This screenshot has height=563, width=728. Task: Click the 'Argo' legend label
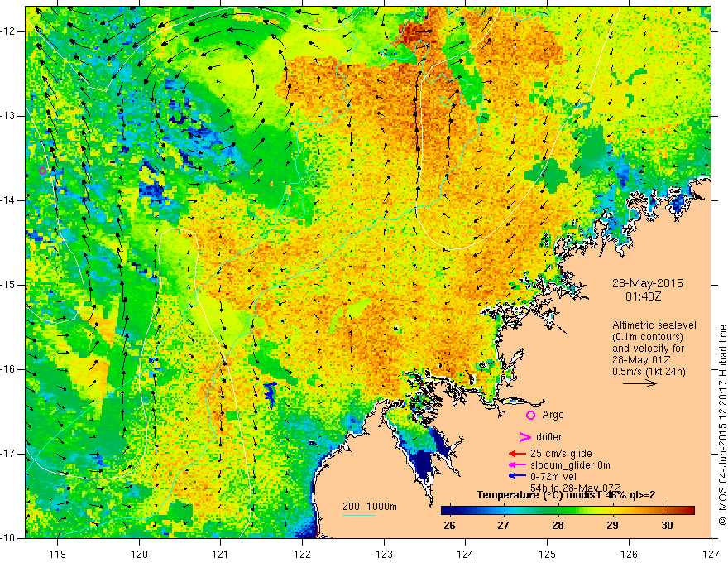[x=553, y=415]
